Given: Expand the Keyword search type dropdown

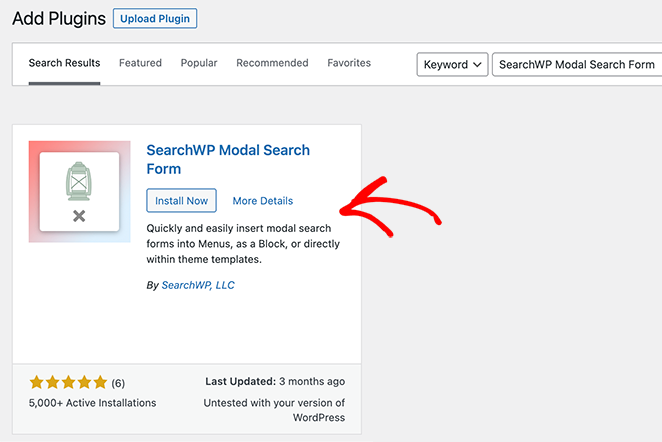Looking at the screenshot, I should coord(452,65).
